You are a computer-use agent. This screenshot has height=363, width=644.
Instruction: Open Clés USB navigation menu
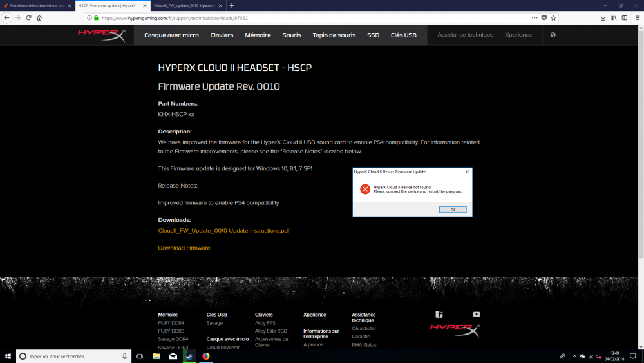(403, 35)
